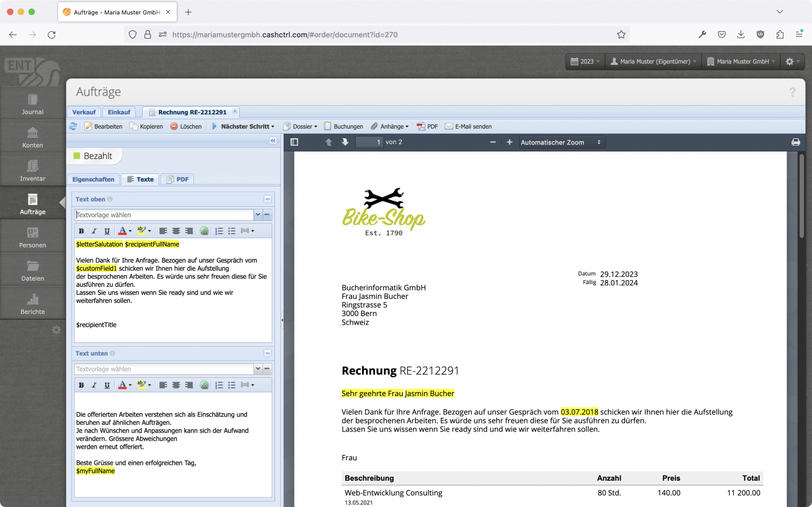Toggle the PDF viewer sidebar panel
The image size is (812, 507).
[x=294, y=142]
